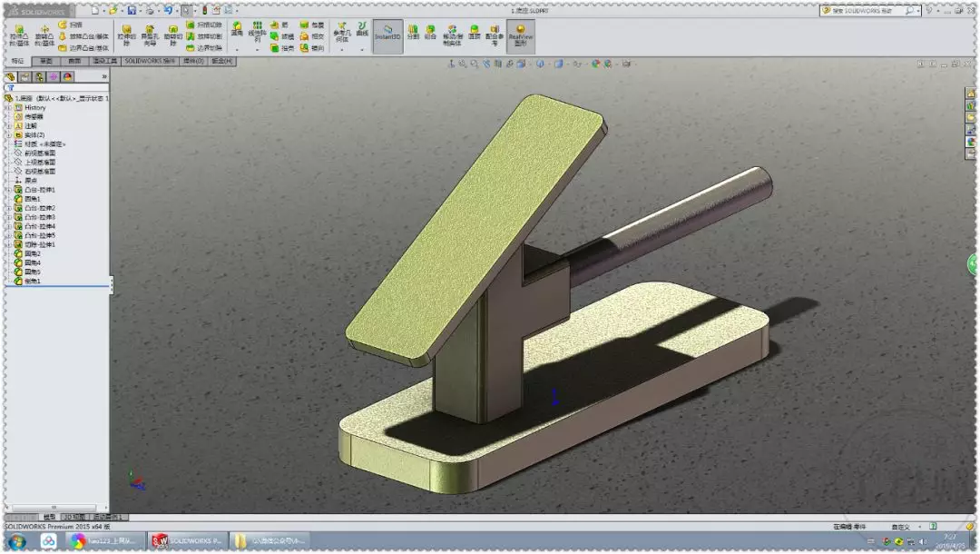Viewport: 980px width, 554px height.
Task: Switch to the SOLIDWORKS 插件 tab
Action: (x=150, y=61)
